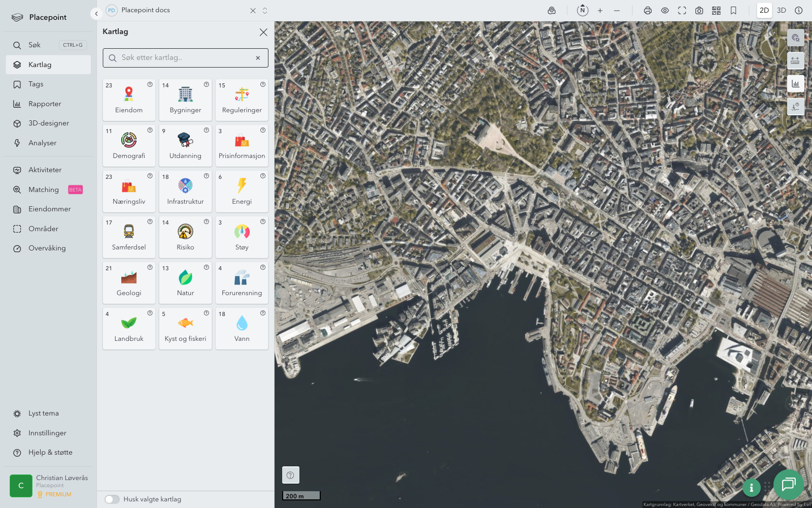Open Rapporter in the sidebar menu
812x508 pixels.
coord(45,104)
